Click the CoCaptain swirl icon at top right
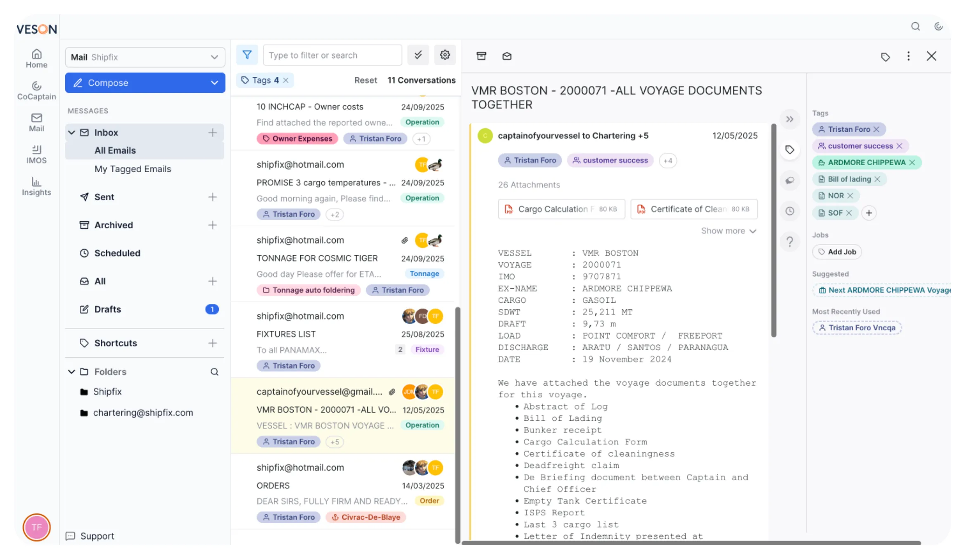This screenshot has width=964, height=560. click(x=938, y=26)
